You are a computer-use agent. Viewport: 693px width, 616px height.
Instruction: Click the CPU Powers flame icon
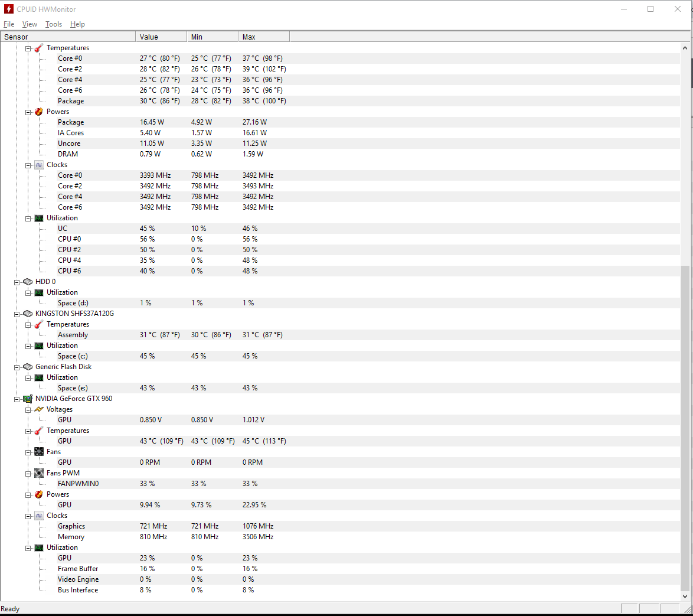click(x=39, y=112)
